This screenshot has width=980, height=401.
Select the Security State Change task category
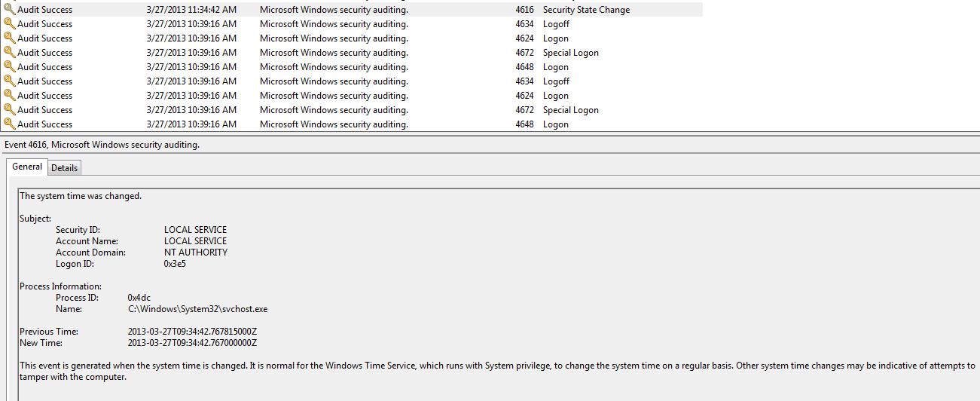tap(586, 10)
